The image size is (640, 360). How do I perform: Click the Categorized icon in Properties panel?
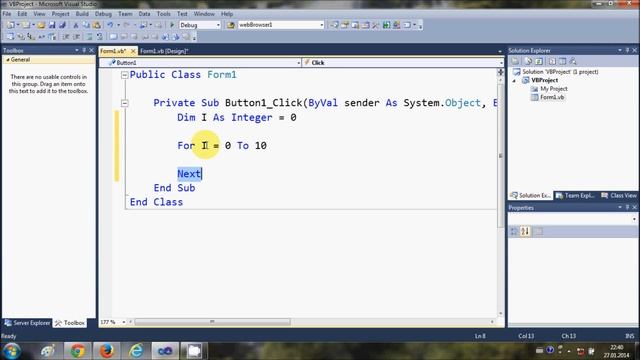pos(514,231)
